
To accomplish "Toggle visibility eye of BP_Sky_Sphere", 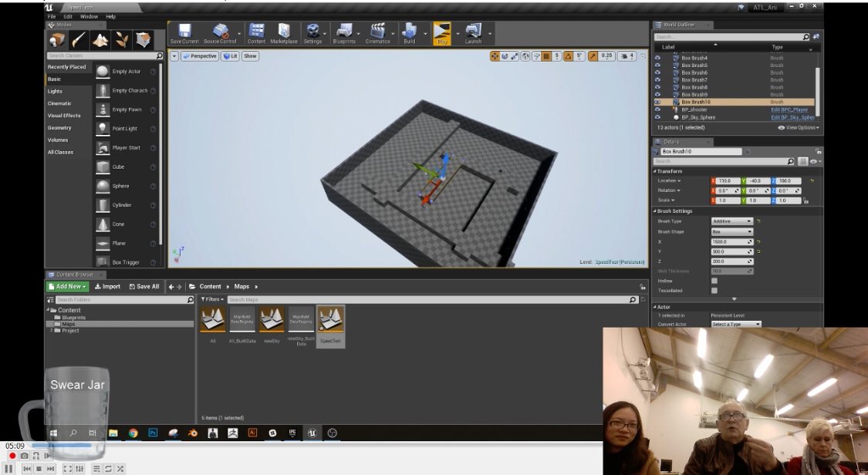I will (x=657, y=117).
